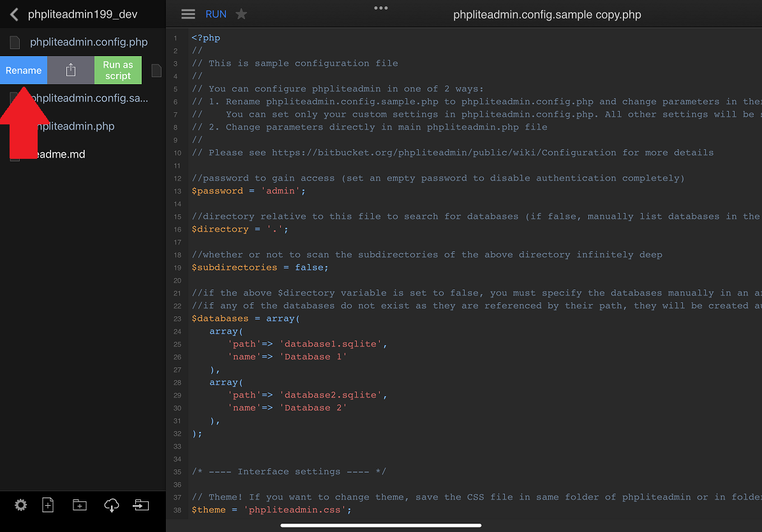The width and height of the screenshot is (762, 532).
Task: Tap the comment 'This is sample configuration file'
Action: coord(303,63)
